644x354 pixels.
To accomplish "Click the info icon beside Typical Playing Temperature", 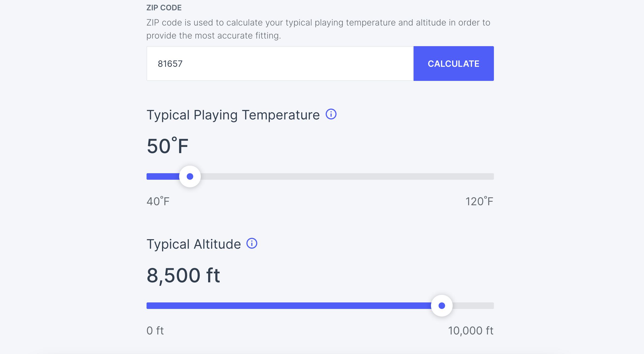I will pos(331,114).
